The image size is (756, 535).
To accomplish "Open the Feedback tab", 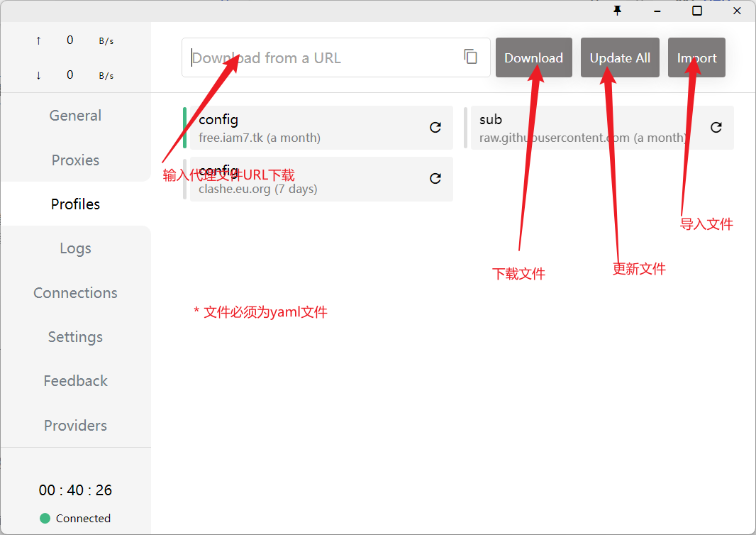I will click(75, 381).
